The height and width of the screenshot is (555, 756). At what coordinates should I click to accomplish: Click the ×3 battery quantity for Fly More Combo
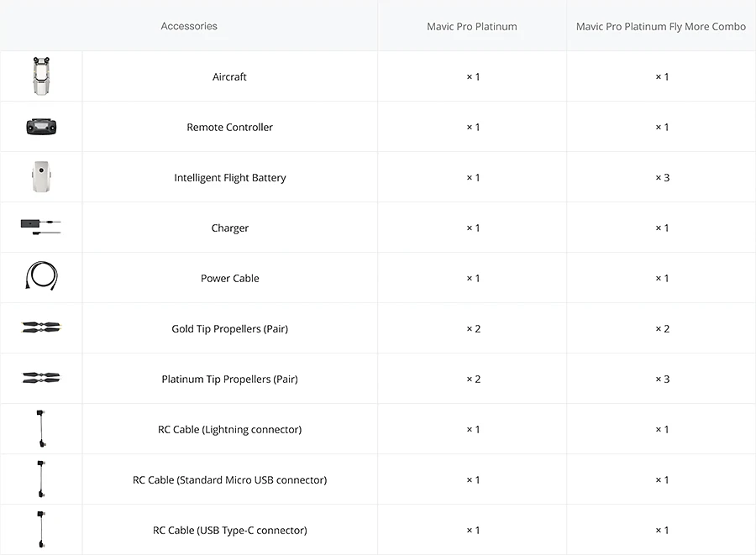[x=662, y=178]
